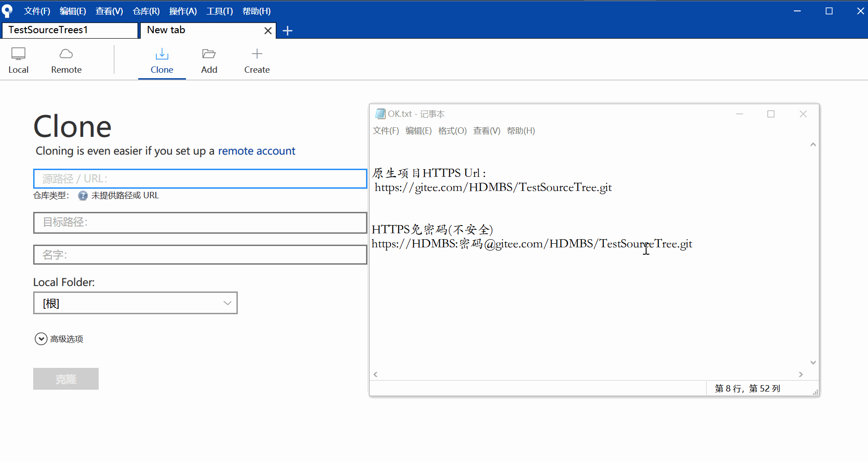Click the repository type question mark icon

pos(83,196)
